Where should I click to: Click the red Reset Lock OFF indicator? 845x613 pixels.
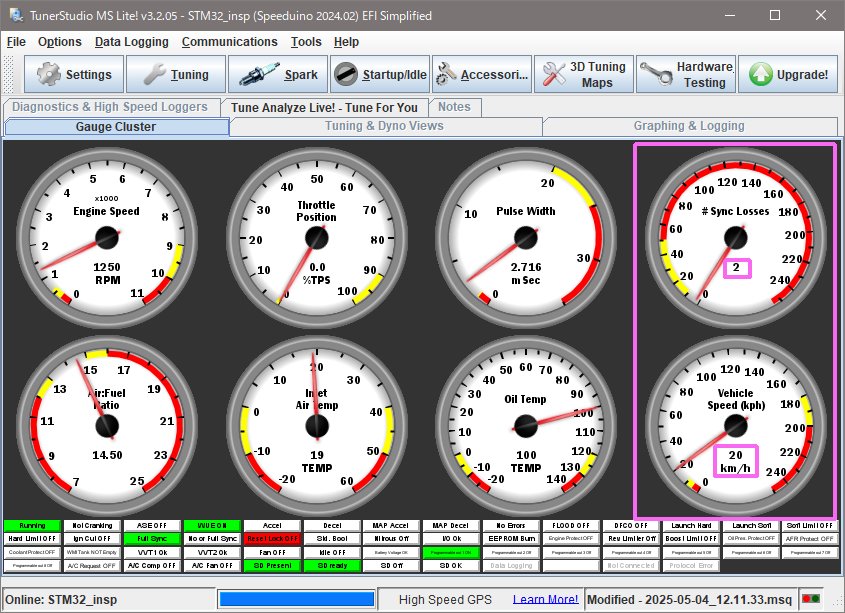[272, 539]
